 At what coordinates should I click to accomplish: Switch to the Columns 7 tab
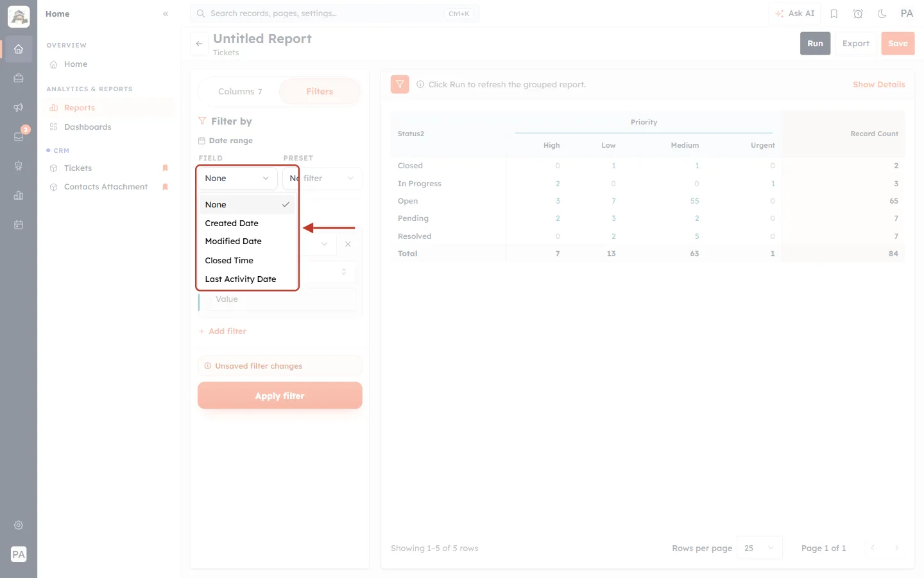240,92
